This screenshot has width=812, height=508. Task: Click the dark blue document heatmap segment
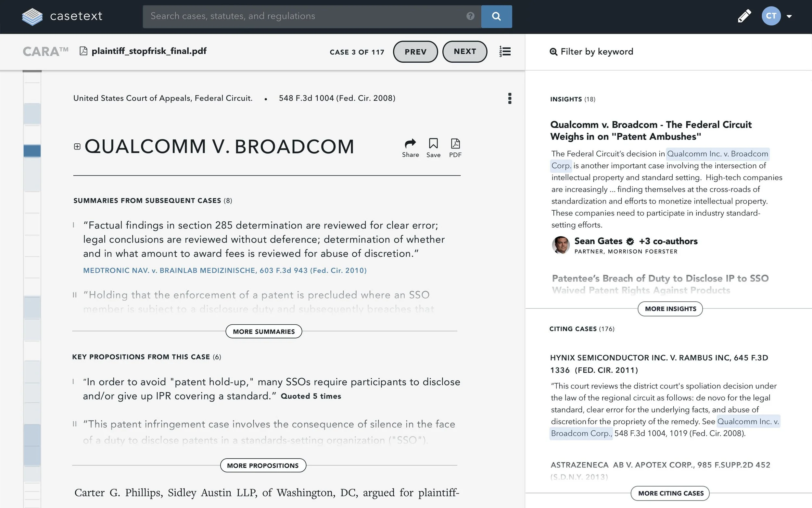32,151
